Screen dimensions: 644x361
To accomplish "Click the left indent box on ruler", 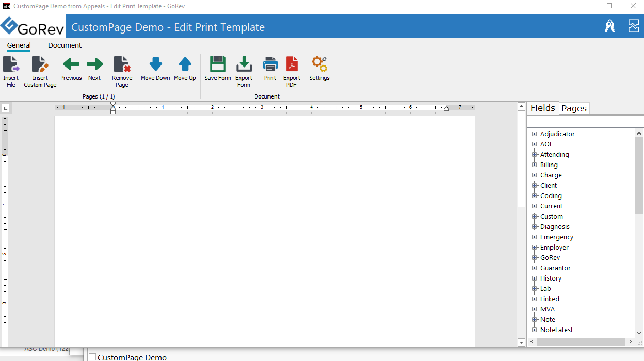I will click(113, 112).
